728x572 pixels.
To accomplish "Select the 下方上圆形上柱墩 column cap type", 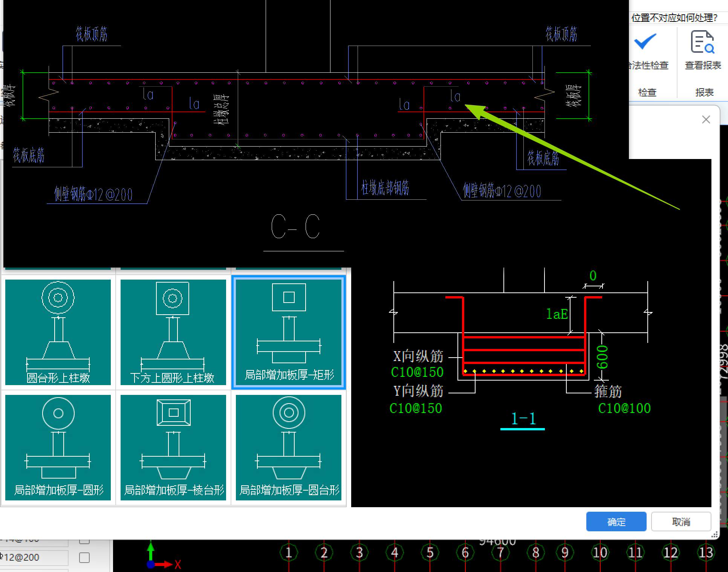I will (x=173, y=332).
